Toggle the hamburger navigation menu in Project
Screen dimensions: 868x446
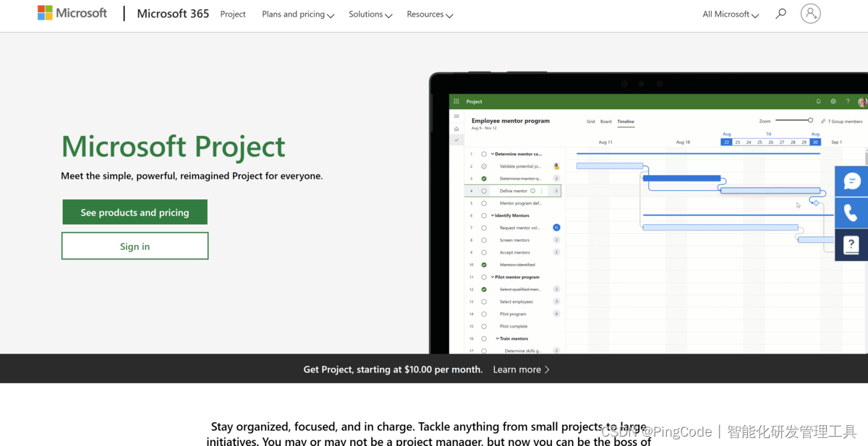coord(456,116)
